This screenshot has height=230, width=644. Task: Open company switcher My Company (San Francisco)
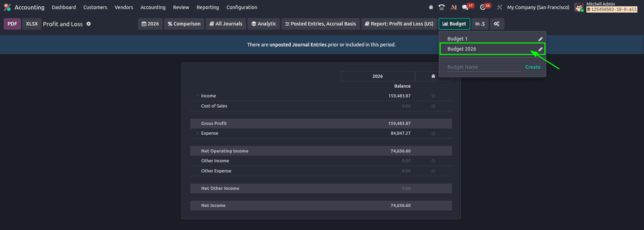(538, 7)
